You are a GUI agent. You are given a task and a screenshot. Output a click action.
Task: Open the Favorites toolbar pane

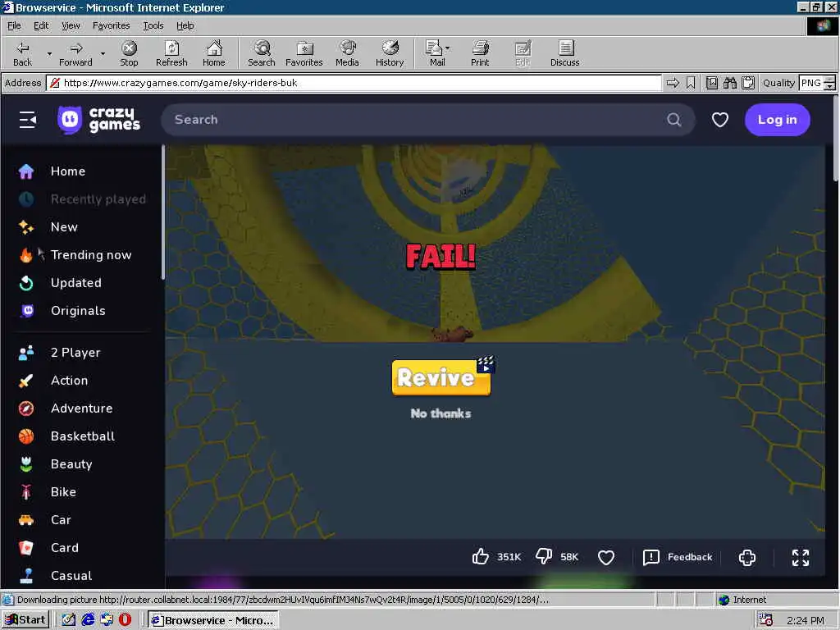tap(304, 53)
